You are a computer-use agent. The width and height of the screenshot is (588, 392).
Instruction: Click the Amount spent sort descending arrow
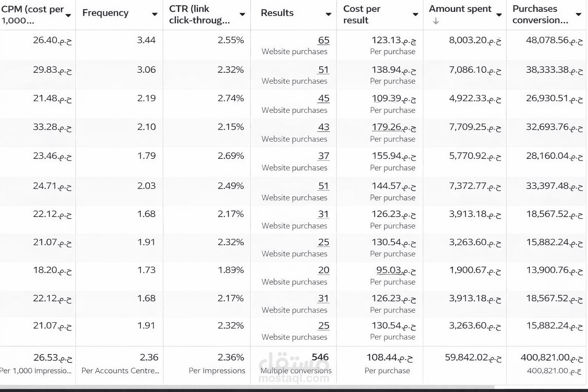(436, 22)
